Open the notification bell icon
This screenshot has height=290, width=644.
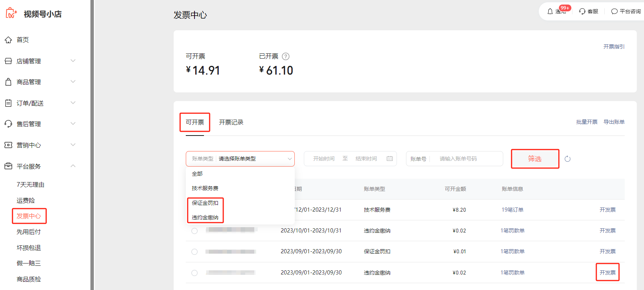click(x=550, y=11)
